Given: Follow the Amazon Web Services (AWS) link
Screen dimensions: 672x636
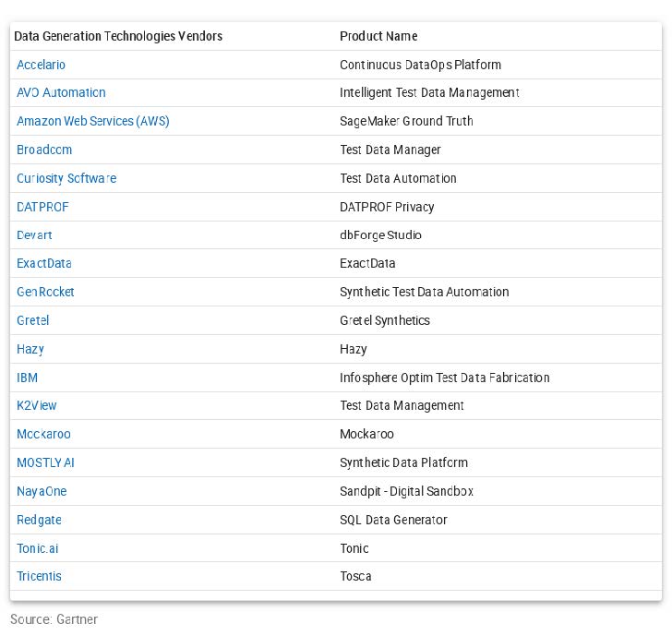Looking at the screenshot, I should [93, 121].
